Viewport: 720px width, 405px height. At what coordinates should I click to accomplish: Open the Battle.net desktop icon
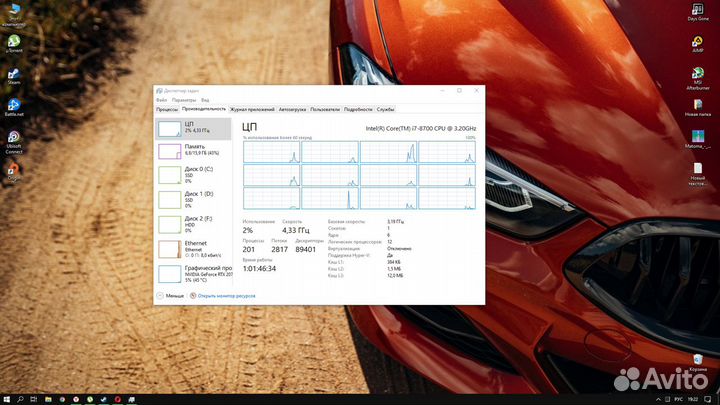[x=14, y=105]
